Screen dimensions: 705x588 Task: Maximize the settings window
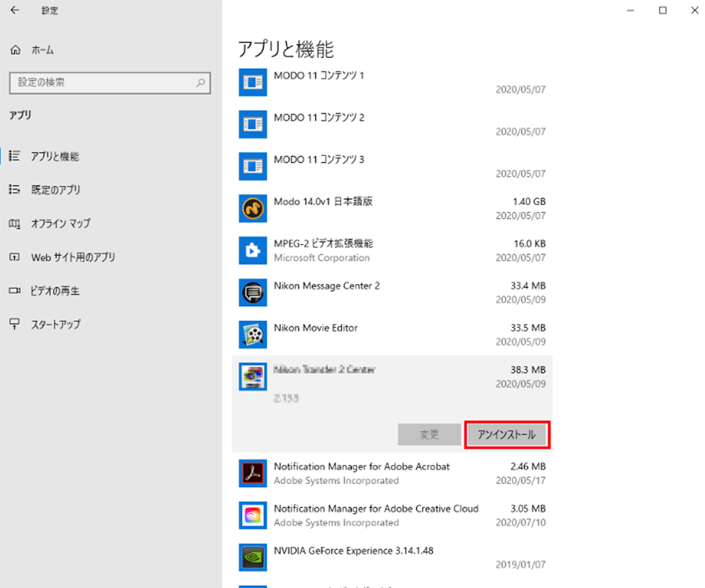[663, 10]
